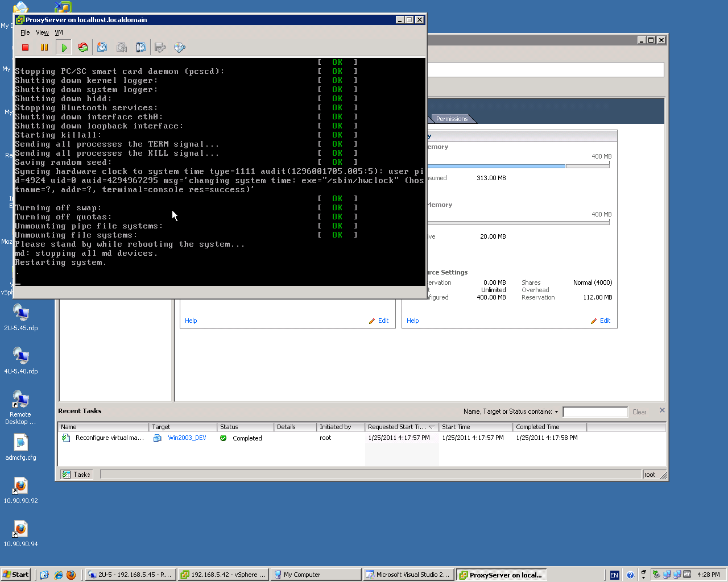728x582 pixels.
Task: Click the tray clock showing 4:28 PM
Action: pos(709,575)
